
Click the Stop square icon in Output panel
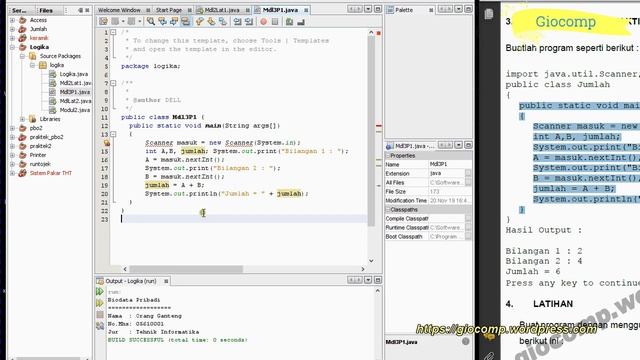click(100, 315)
